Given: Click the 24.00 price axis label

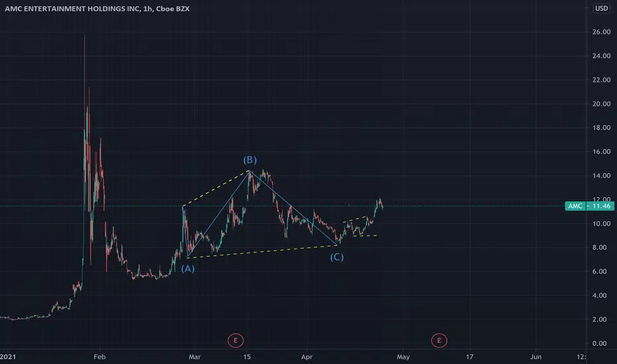Looking at the screenshot, I should click(601, 56).
